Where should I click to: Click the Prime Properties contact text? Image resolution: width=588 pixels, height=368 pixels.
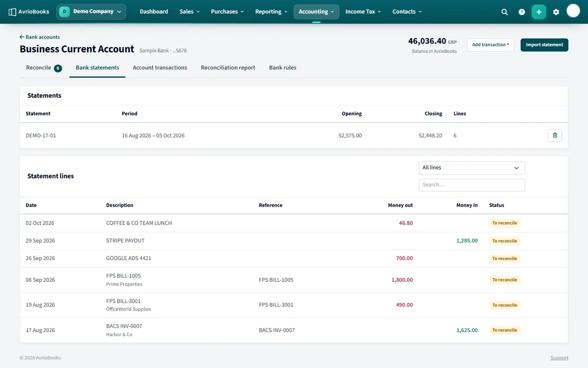coord(124,284)
